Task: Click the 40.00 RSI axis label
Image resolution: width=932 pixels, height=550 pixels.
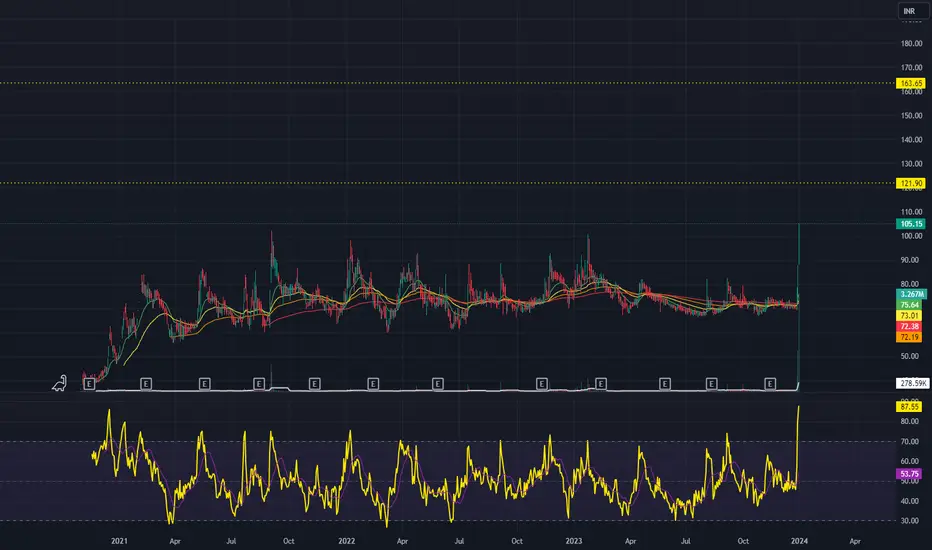Action: [x=909, y=501]
